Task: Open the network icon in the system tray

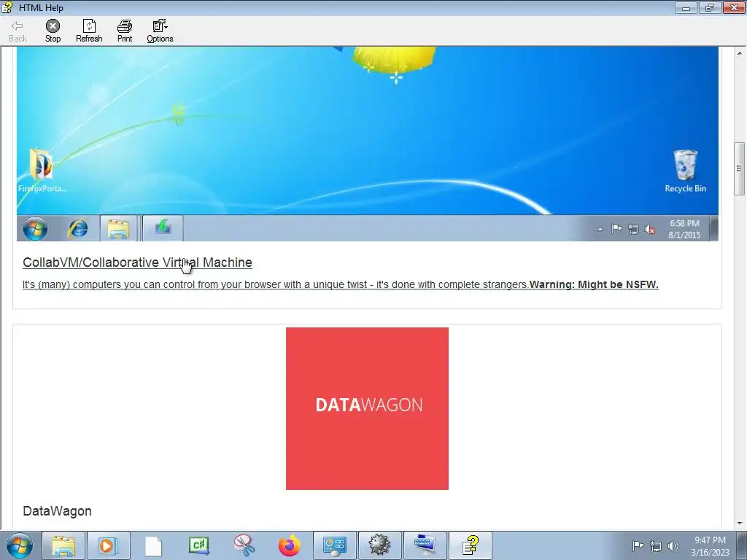Action: click(656, 546)
